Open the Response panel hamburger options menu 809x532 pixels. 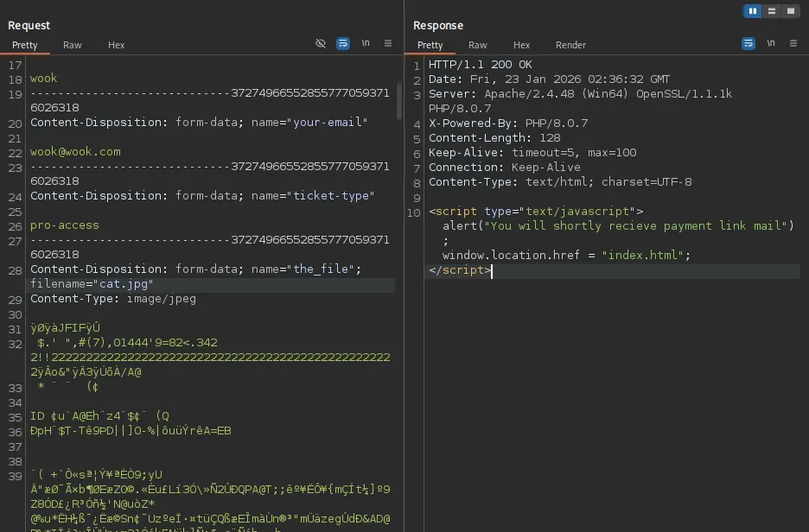pos(793,43)
